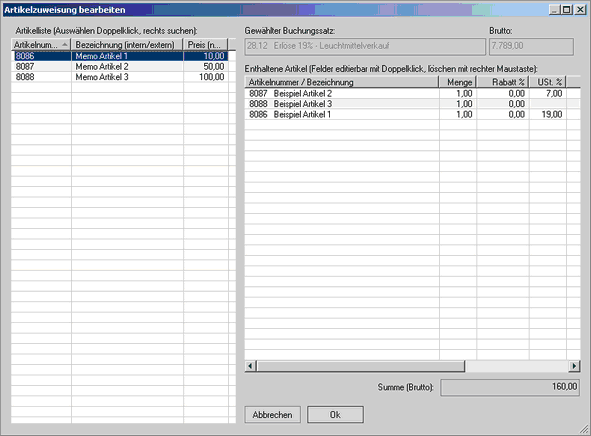Click the USt. % column header

point(548,82)
